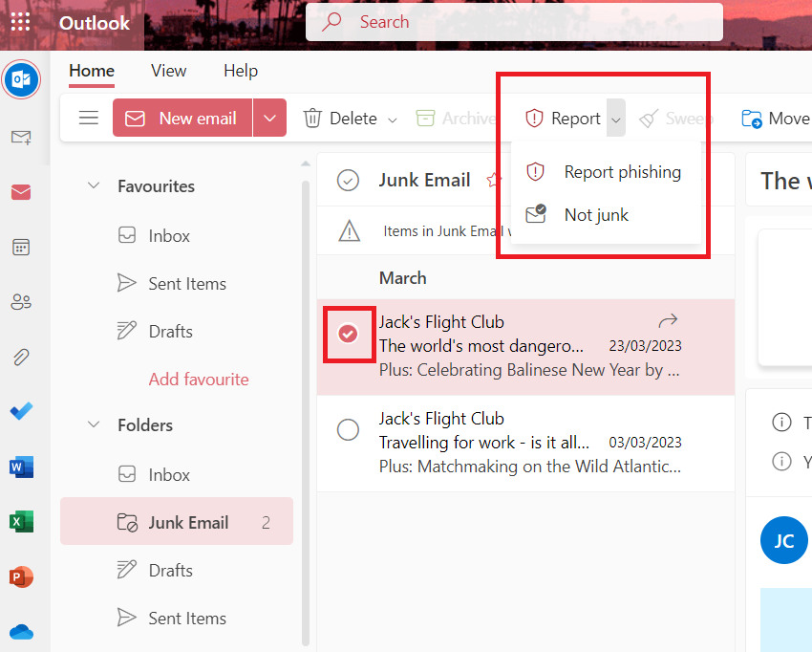
Task: Open the app launcher waffle icon
Action: [x=20, y=23]
